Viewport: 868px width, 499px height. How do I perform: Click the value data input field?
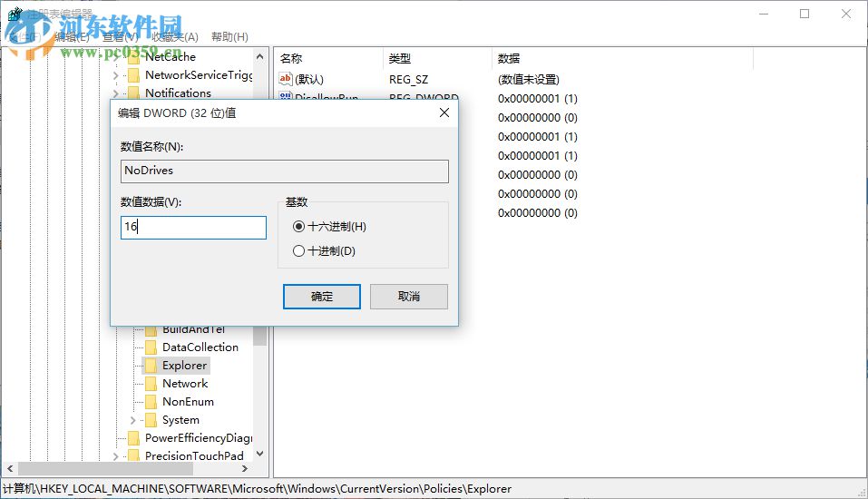pos(193,227)
